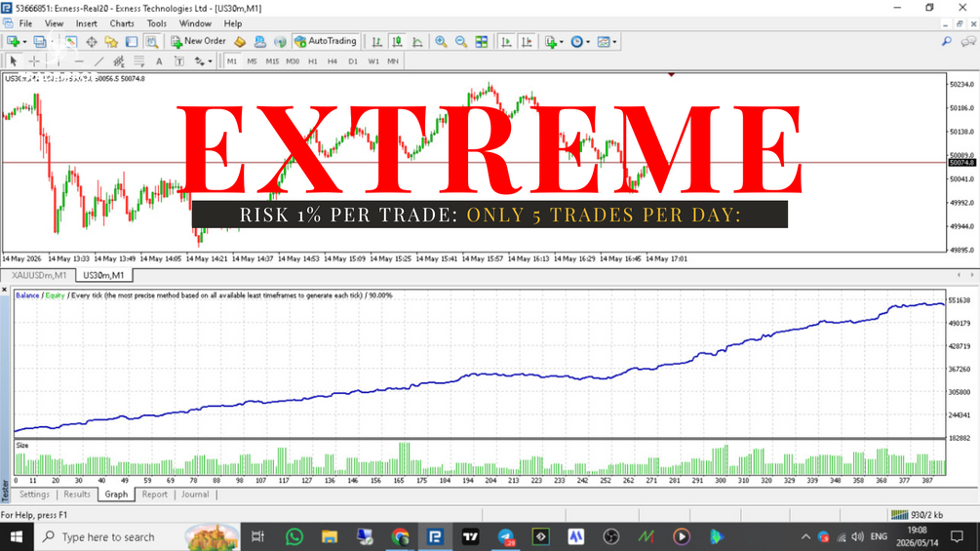Open the Market Watch window icon
980x551 pixels.
tap(70, 42)
